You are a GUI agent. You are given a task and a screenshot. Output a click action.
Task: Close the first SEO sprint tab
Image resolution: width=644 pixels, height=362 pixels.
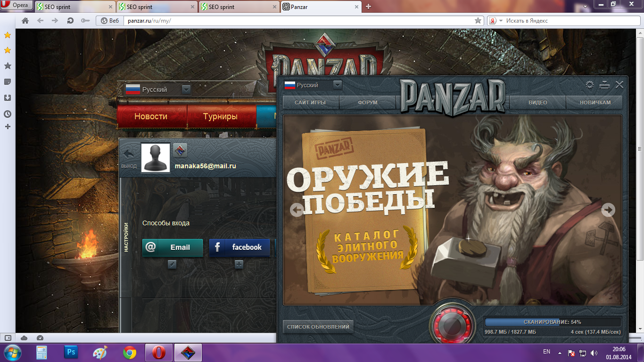(109, 7)
